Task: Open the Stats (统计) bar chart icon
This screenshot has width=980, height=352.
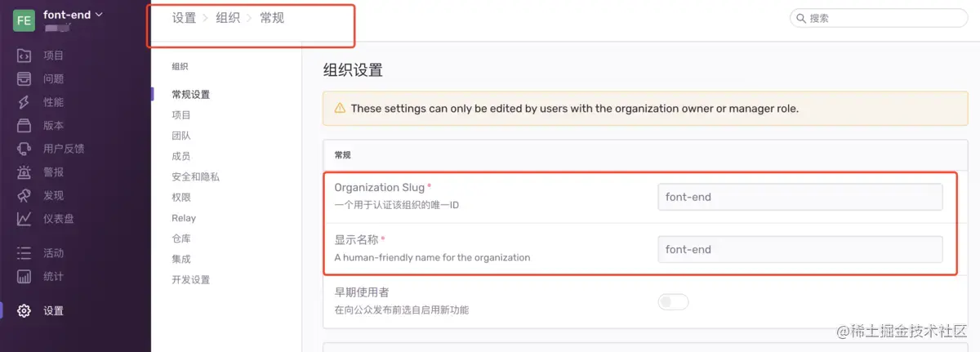Action: pyautogui.click(x=24, y=276)
